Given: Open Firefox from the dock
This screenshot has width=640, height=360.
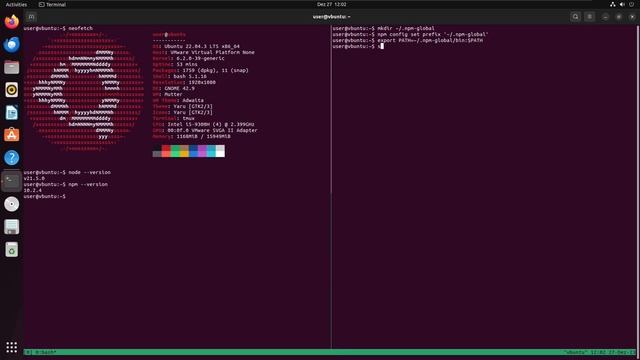Looking at the screenshot, I should [11, 22].
